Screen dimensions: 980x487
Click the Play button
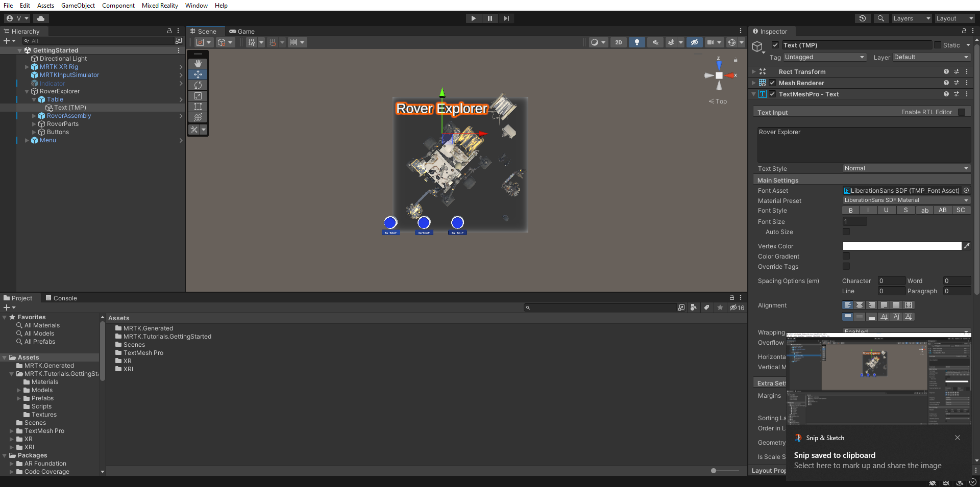(x=473, y=18)
